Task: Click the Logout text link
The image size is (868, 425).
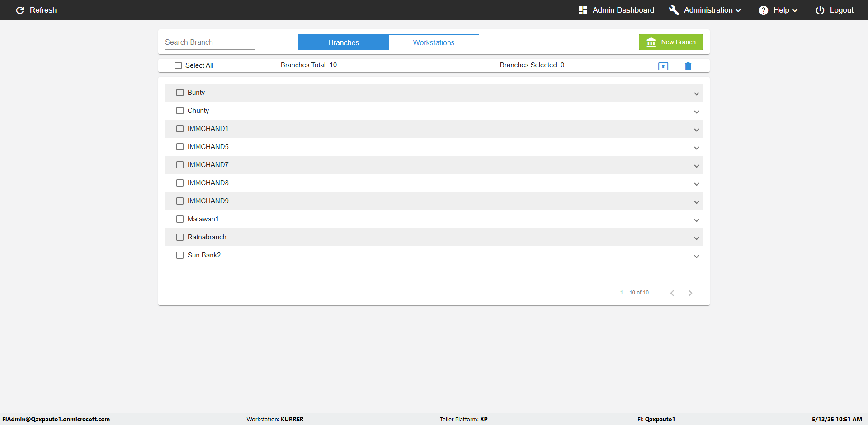Action: coord(841,10)
